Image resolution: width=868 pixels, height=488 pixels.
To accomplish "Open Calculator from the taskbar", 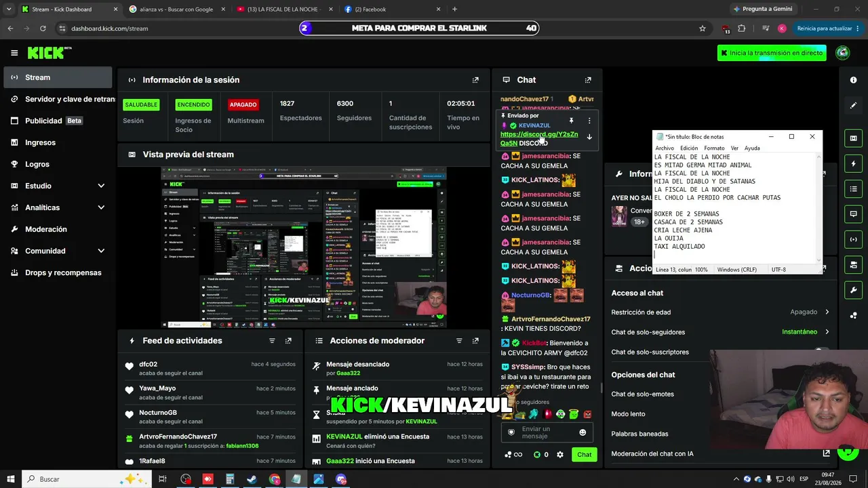I will 230,479.
